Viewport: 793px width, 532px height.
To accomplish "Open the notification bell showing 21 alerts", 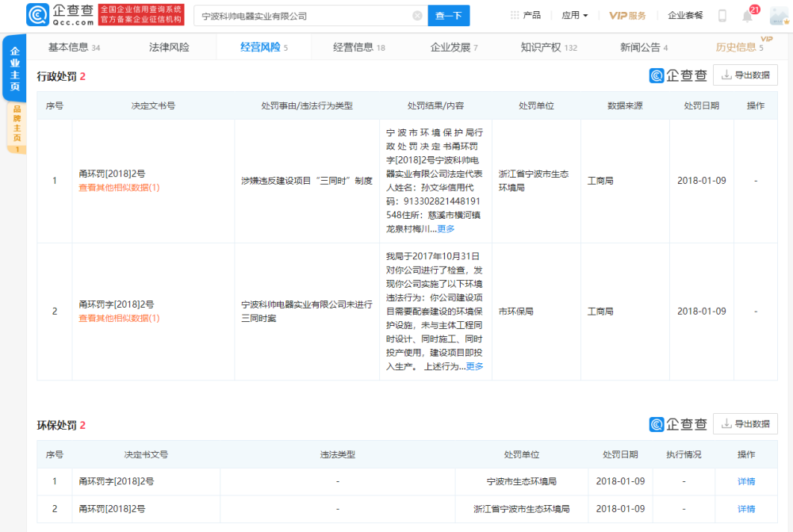I will click(x=746, y=15).
